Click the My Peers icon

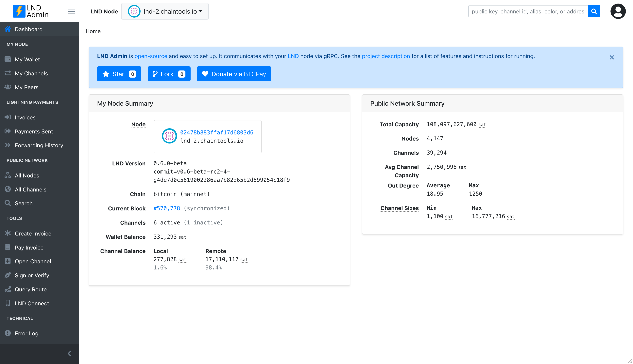pyautogui.click(x=8, y=87)
